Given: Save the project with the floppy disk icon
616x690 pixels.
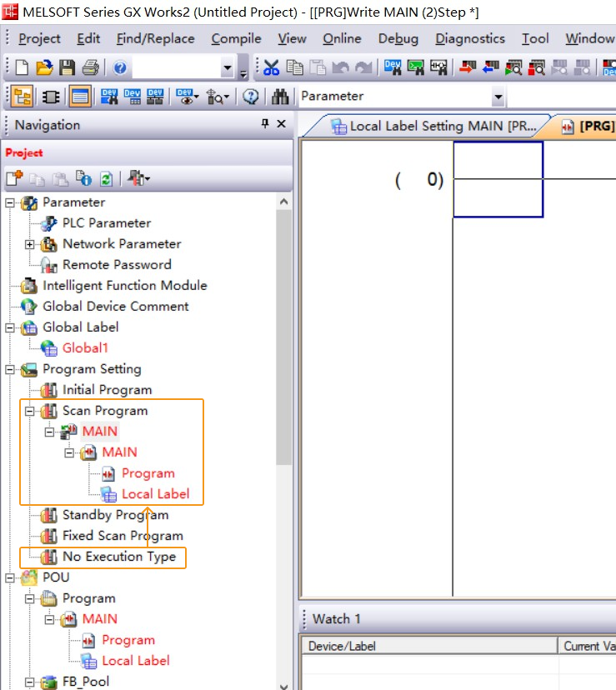Looking at the screenshot, I should 67,68.
